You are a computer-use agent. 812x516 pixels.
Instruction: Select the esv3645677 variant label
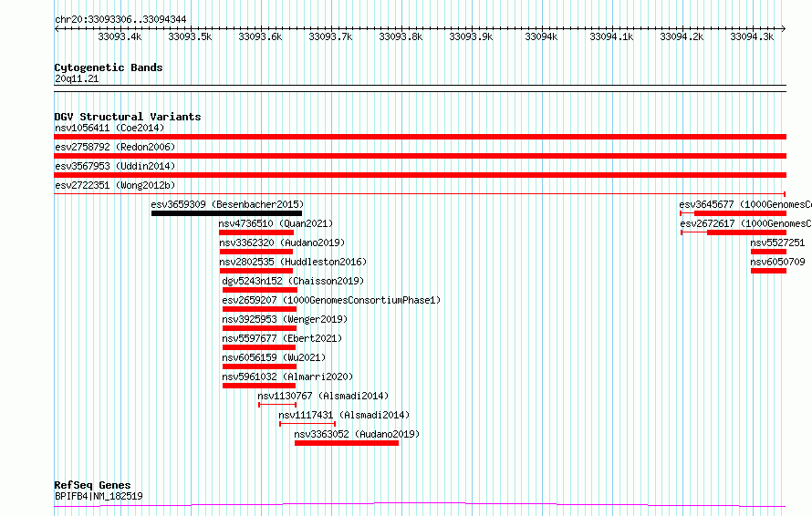pyautogui.click(x=745, y=204)
